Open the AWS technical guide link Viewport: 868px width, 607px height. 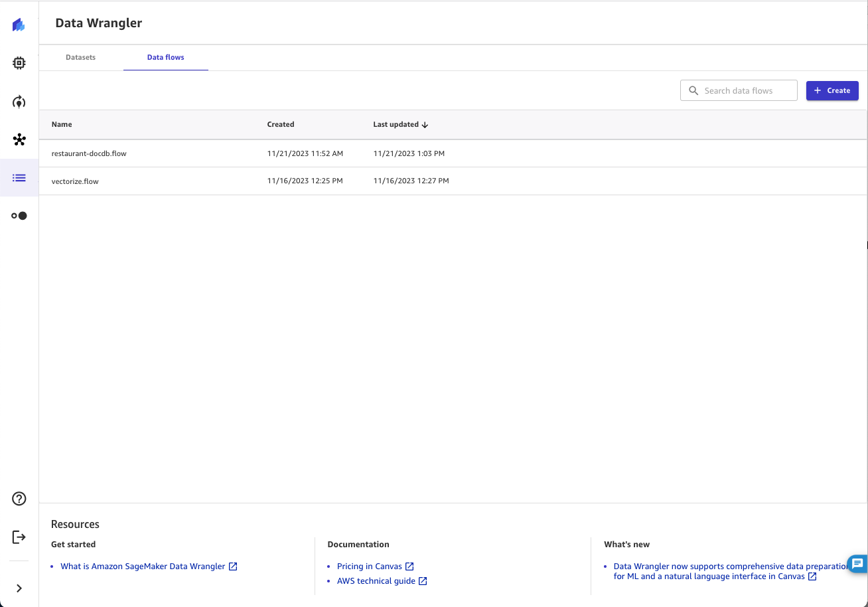point(376,581)
